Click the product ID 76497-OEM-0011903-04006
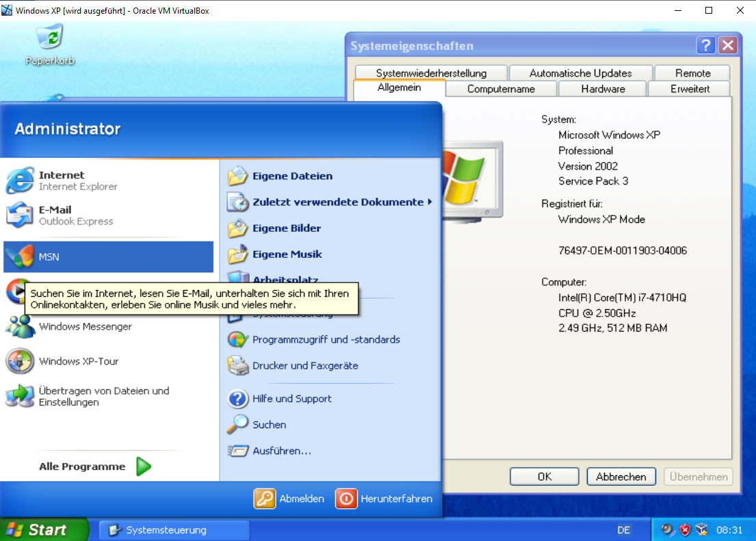Image resolution: width=756 pixels, height=541 pixels. [x=623, y=251]
